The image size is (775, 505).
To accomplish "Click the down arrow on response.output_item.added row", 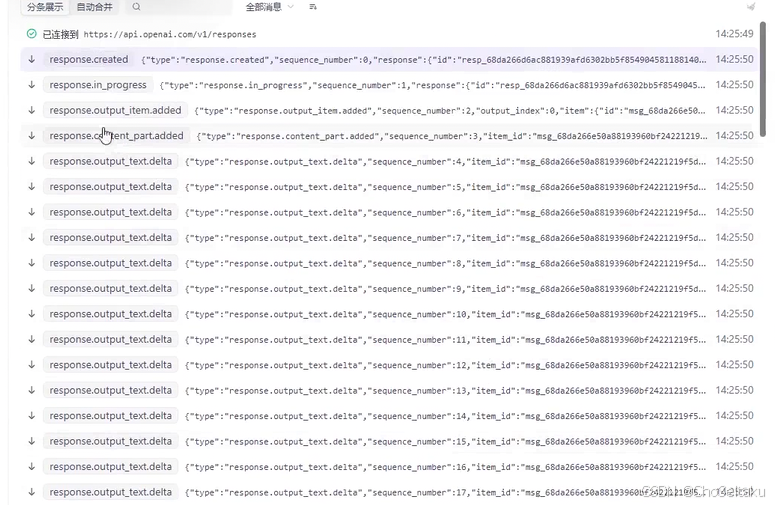I will 32,110.
